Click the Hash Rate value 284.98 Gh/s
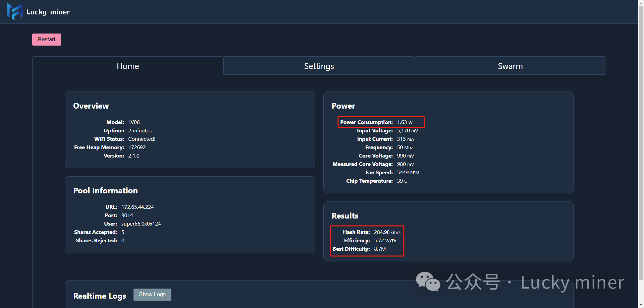 (x=387, y=232)
